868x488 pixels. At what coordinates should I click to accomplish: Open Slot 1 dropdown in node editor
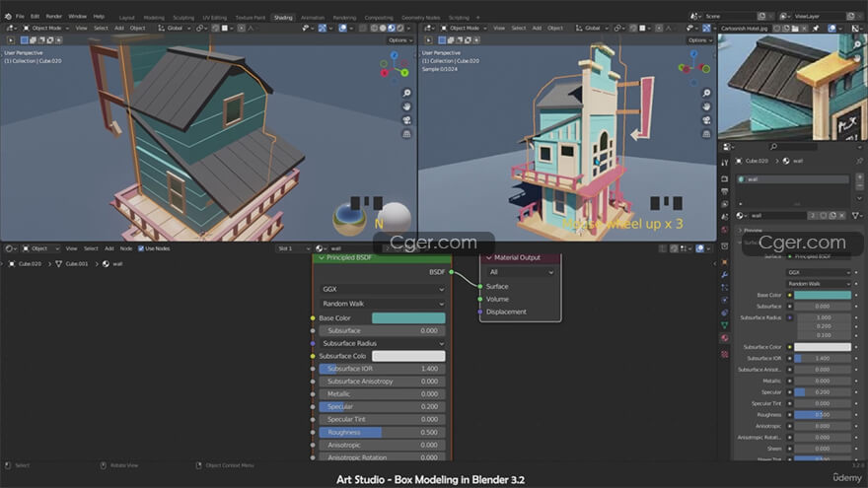pos(293,248)
